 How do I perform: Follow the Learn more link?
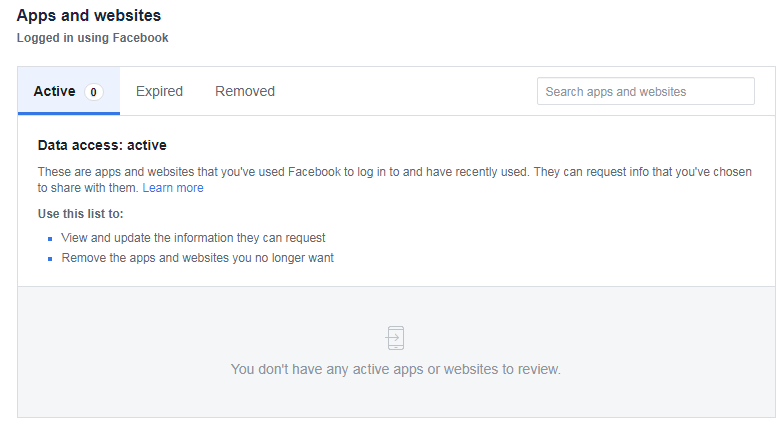(x=173, y=188)
